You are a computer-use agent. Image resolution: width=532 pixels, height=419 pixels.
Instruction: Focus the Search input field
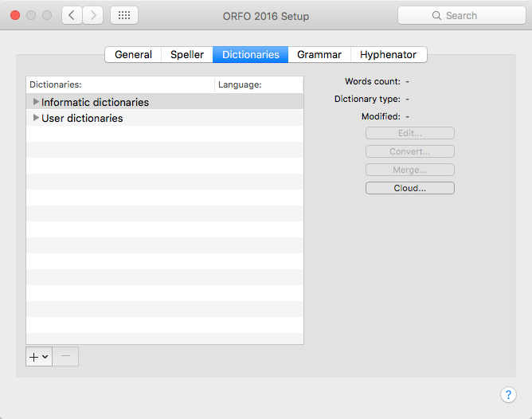tap(462, 15)
